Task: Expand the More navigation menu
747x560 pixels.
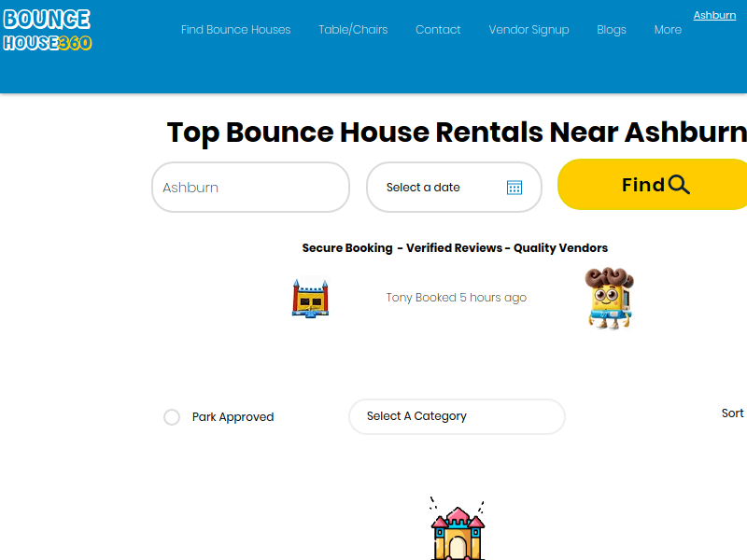Action: coord(668,30)
